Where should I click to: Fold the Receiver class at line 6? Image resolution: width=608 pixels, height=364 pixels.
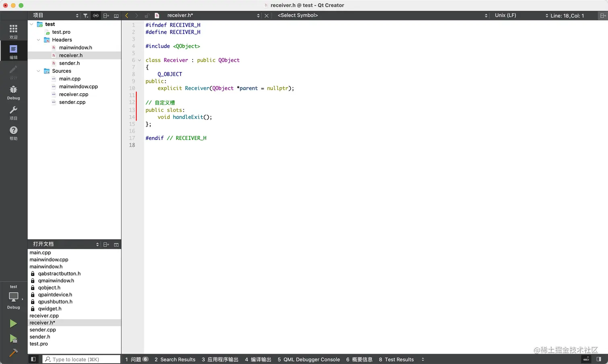[x=140, y=60]
